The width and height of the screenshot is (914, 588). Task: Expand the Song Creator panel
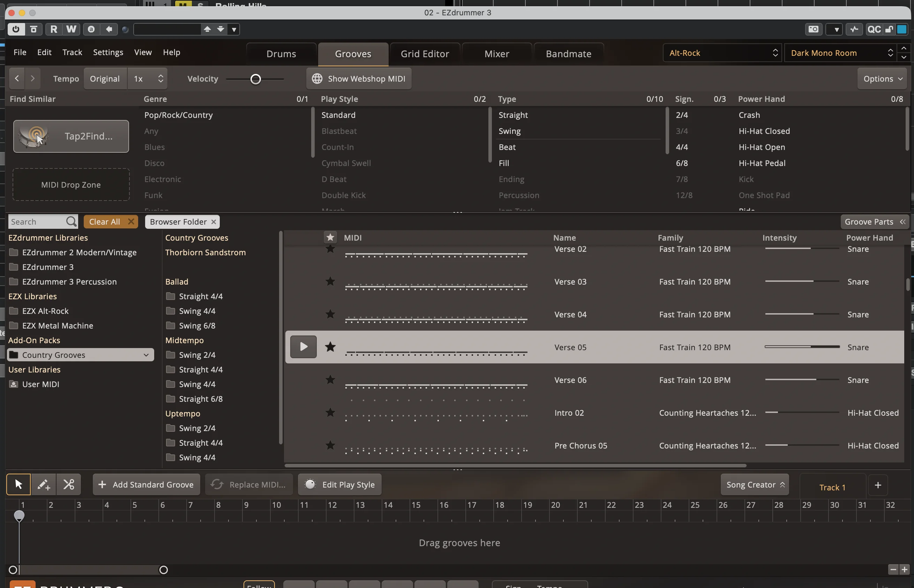[754, 484]
